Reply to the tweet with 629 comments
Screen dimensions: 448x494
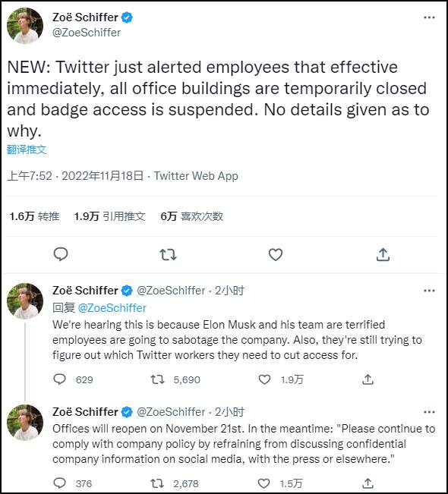pyautogui.click(x=59, y=379)
